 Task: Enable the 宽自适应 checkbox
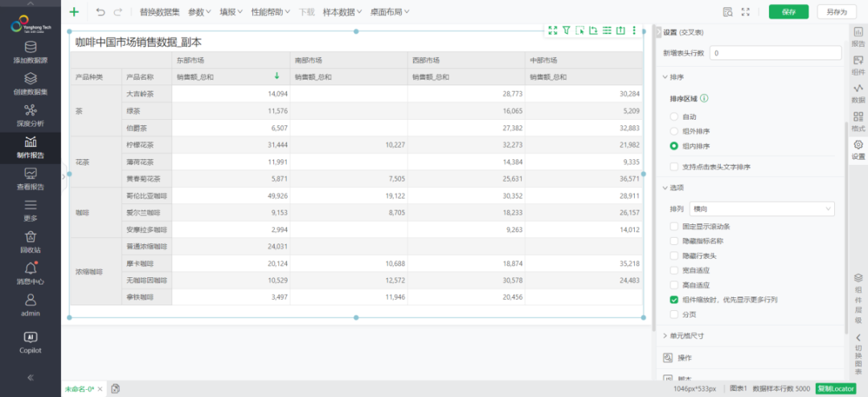(674, 270)
